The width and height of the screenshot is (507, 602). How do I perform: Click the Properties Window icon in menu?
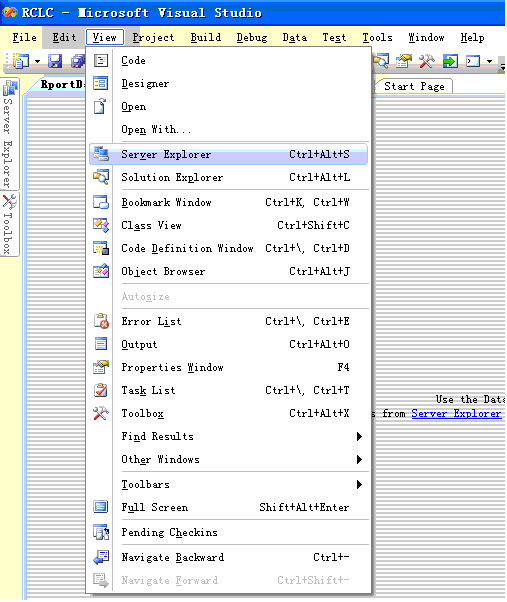tap(101, 367)
